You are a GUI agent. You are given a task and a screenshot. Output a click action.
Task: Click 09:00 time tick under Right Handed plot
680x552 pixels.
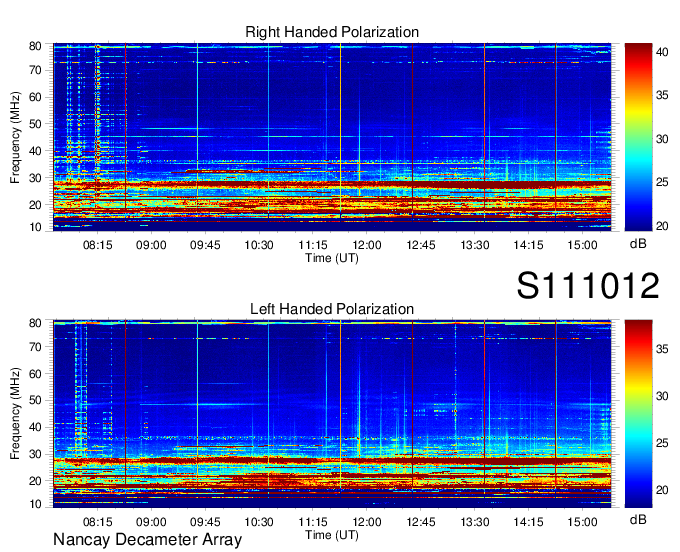click(151, 245)
